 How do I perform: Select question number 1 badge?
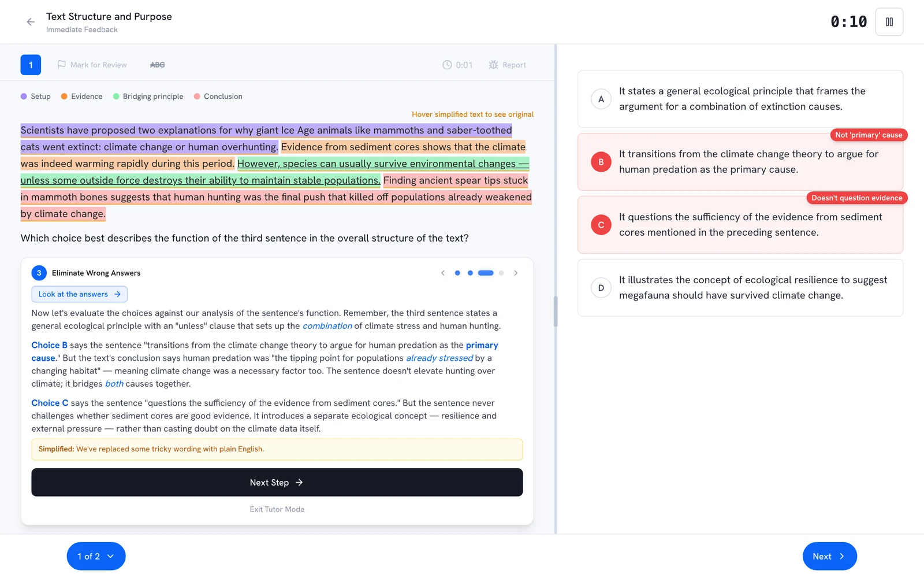31,65
